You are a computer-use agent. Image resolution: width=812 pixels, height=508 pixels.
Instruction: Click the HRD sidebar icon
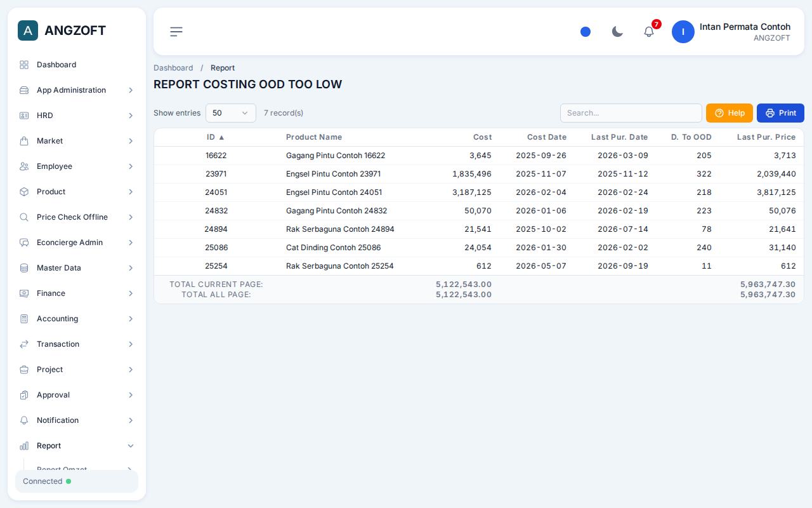tap(24, 116)
